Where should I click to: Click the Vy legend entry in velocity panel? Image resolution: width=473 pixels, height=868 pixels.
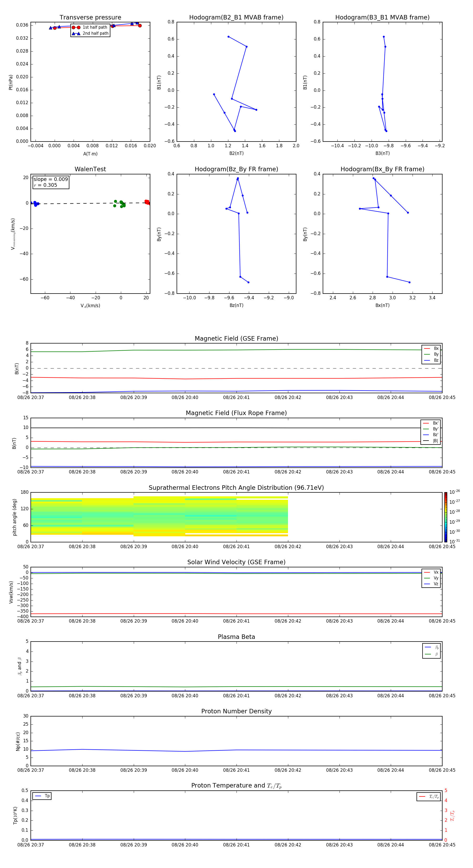tap(431, 578)
